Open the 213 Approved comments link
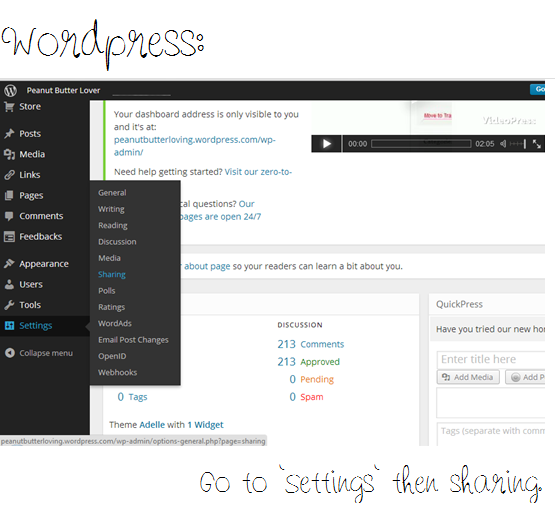 (x=309, y=362)
